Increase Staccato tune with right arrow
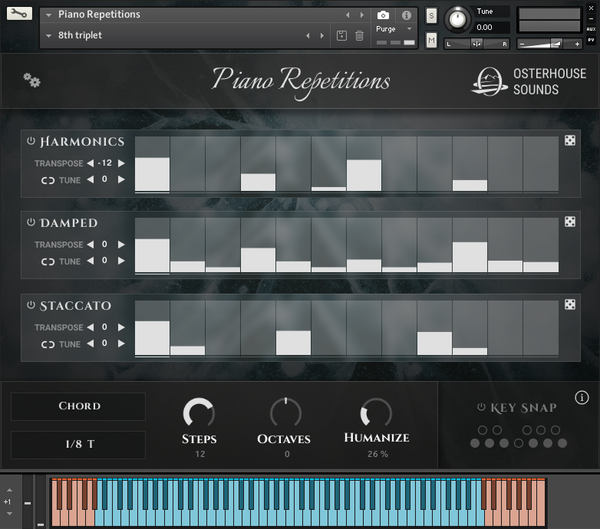The image size is (600, 529). [x=121, y=343]
